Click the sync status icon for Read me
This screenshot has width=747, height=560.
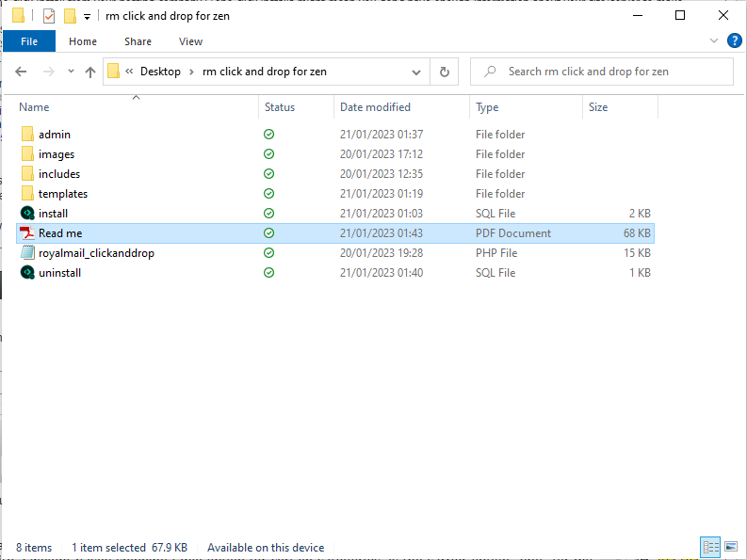[x=268, y=233]
